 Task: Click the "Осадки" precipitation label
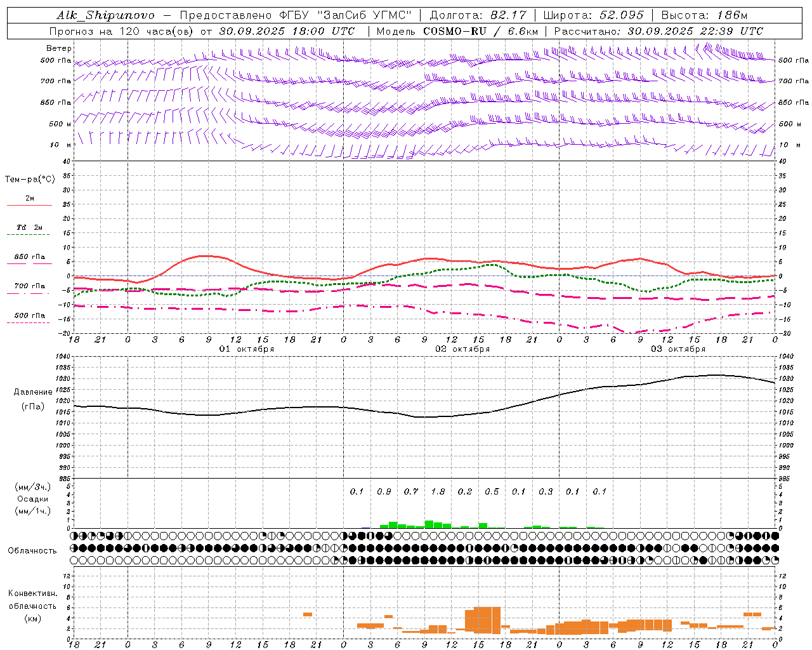click(32, 499)
